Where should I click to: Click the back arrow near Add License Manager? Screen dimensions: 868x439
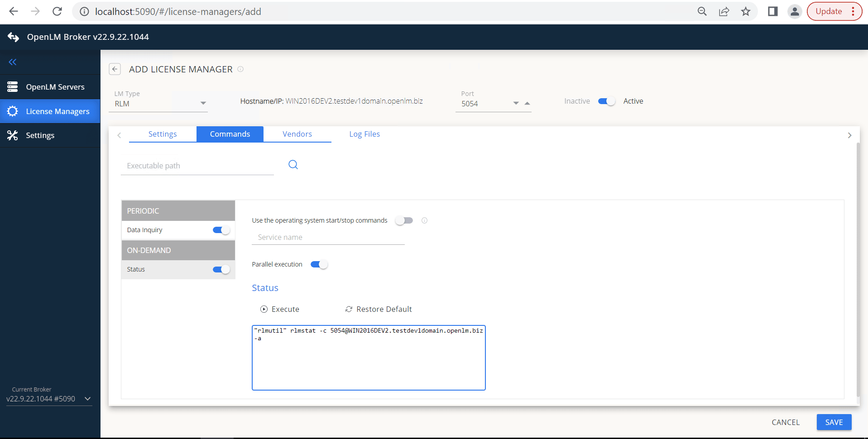point(115,69)
